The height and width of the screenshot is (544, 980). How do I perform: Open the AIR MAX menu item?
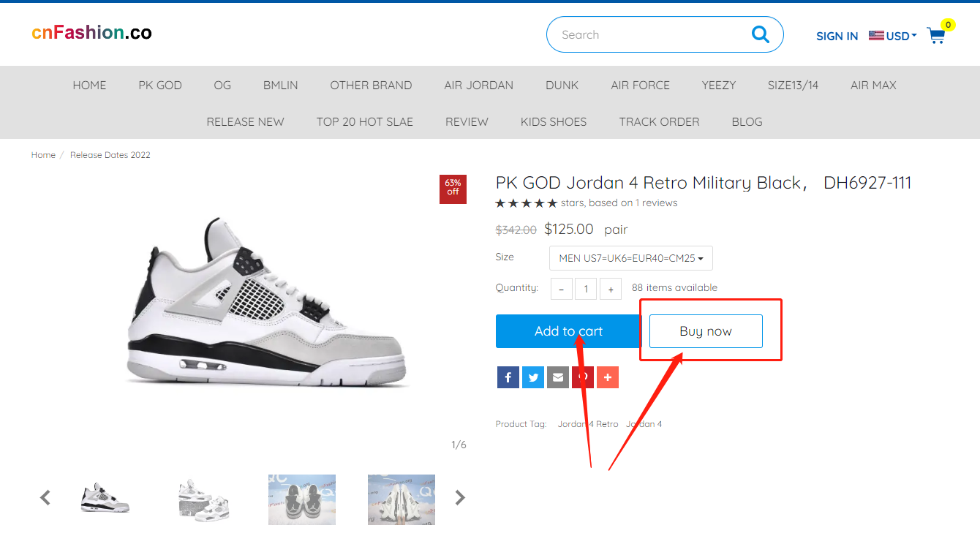click(873, 85)
